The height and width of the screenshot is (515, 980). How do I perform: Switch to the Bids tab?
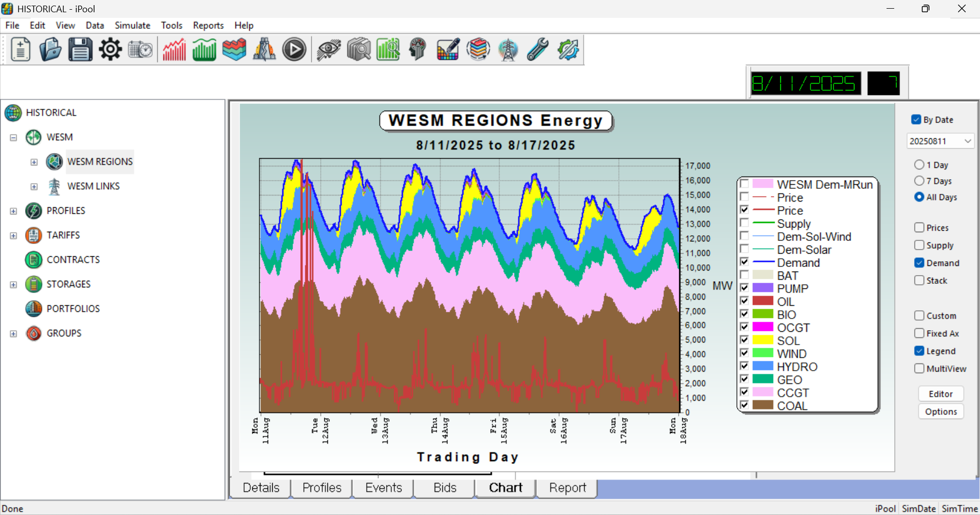[x=444, y=488]
